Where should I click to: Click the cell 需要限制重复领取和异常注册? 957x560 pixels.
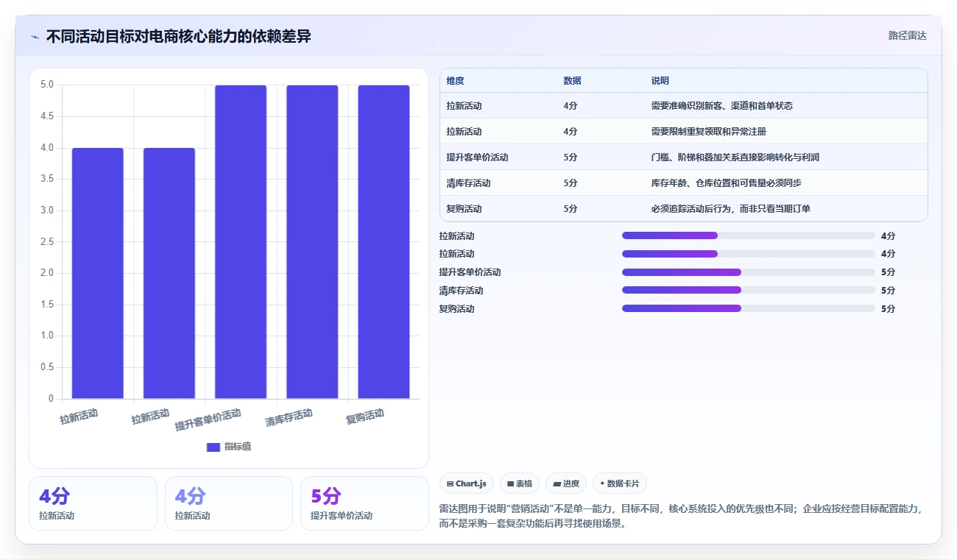708,132
